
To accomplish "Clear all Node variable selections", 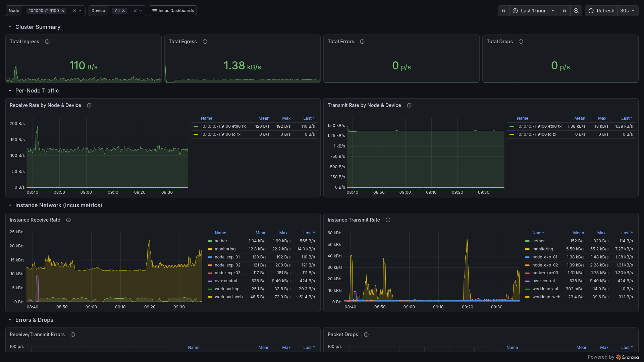I will pyautogui.click(x=74, y=11).
